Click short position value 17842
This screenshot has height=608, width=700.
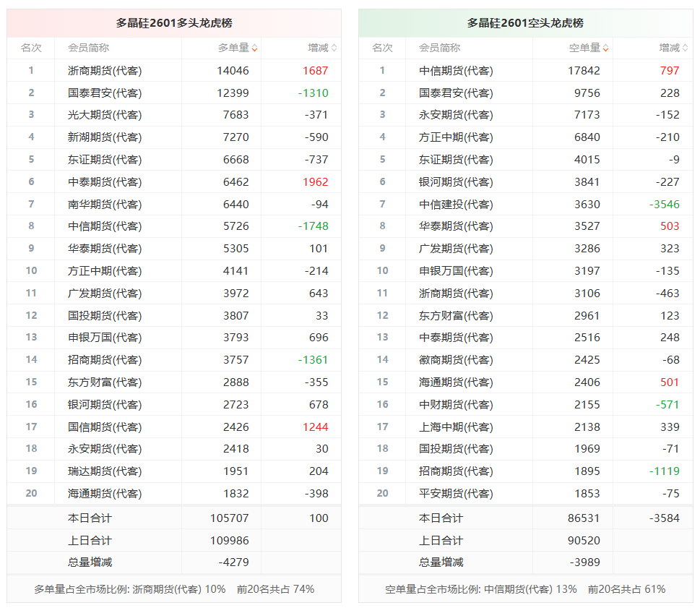tap(584, 71)
